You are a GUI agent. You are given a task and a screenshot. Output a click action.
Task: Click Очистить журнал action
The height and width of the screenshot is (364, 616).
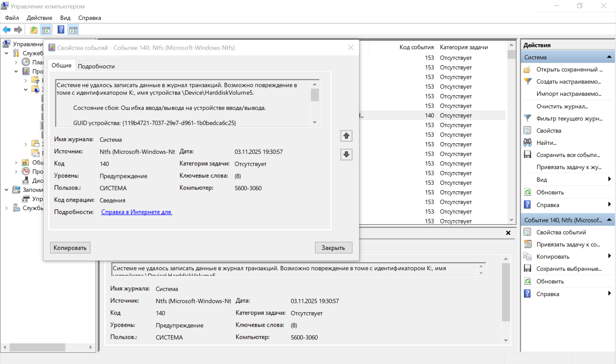pyautogui.click(x=562, y=107)
